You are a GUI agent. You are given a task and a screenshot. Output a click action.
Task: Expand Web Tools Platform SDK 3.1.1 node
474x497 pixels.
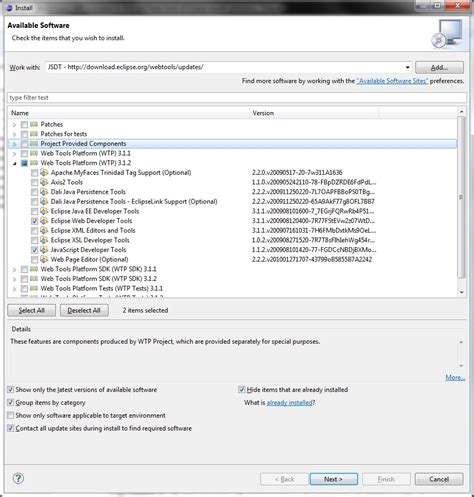click(14, 270)
